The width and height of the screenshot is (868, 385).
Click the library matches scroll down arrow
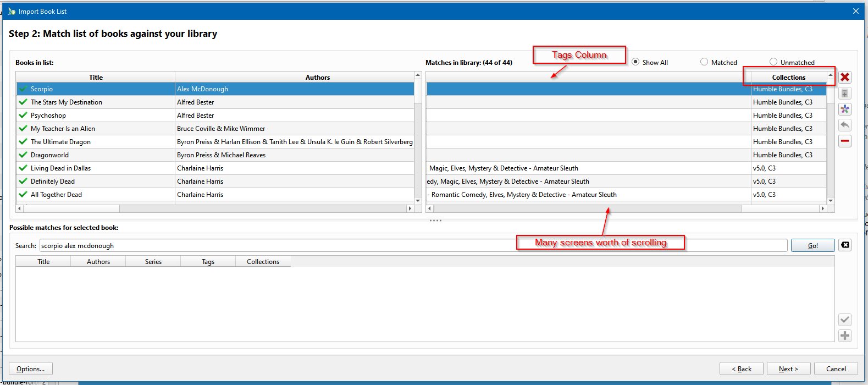click(831, 201)
